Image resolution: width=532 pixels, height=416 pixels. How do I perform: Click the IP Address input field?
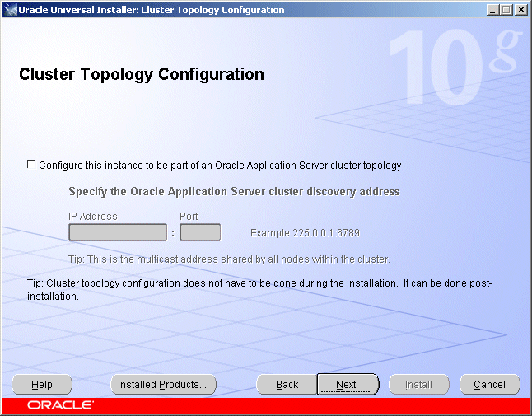tap(118, 232)
